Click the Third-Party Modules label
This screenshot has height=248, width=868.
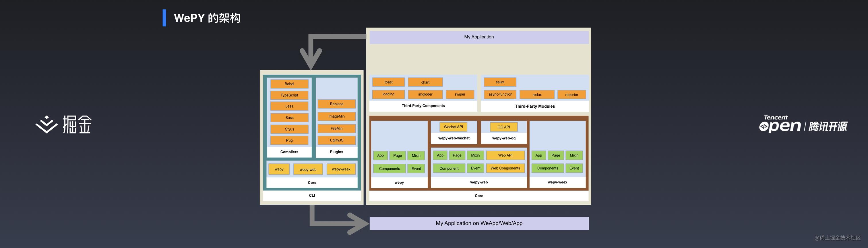click(535, 106)
